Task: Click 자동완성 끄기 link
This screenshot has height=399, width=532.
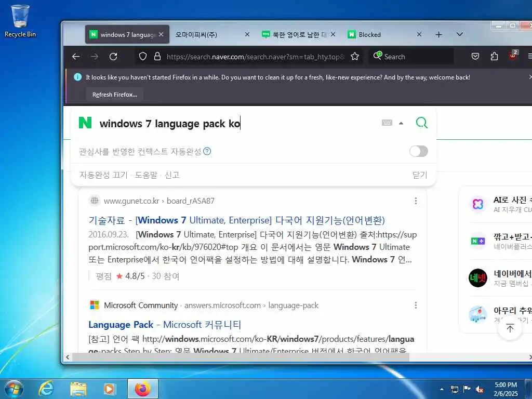Action: (103, 175)
